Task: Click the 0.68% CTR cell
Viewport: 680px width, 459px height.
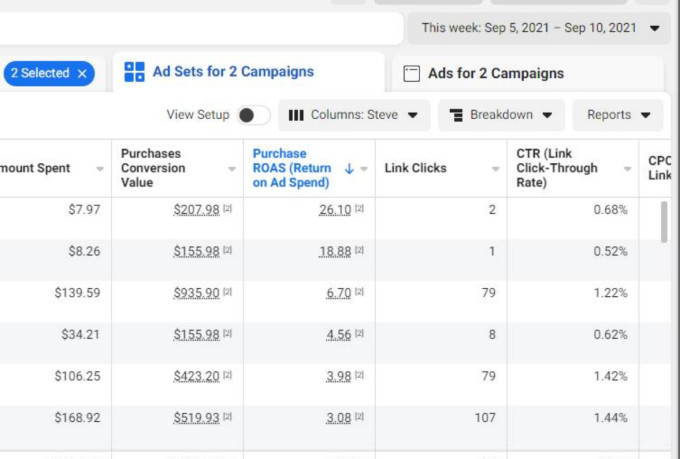Action: 610,210
